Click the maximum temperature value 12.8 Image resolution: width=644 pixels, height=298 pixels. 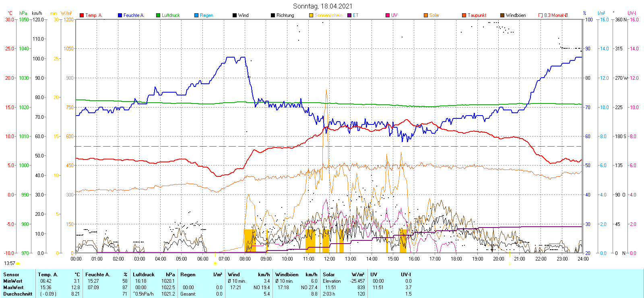pos(76,288)
